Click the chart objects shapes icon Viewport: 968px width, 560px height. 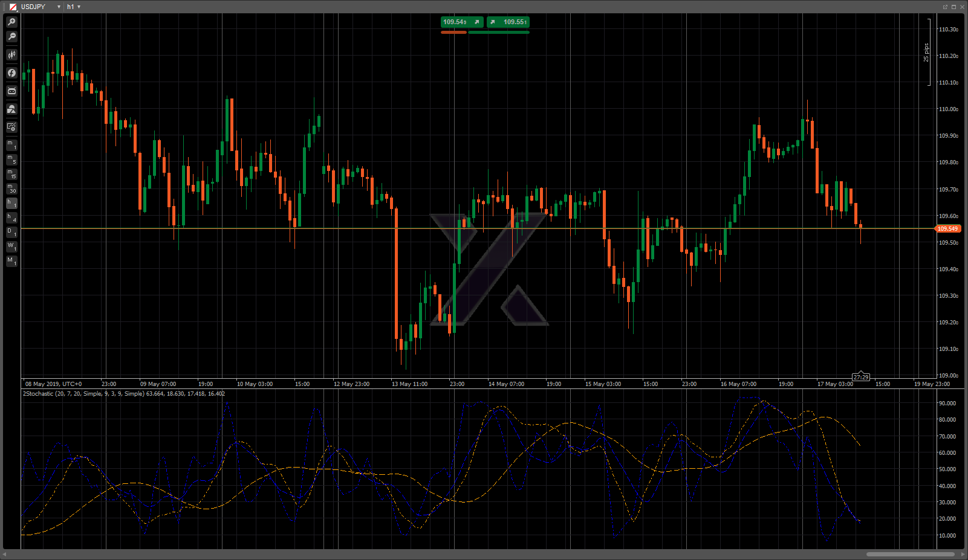(x=11, y=109)
